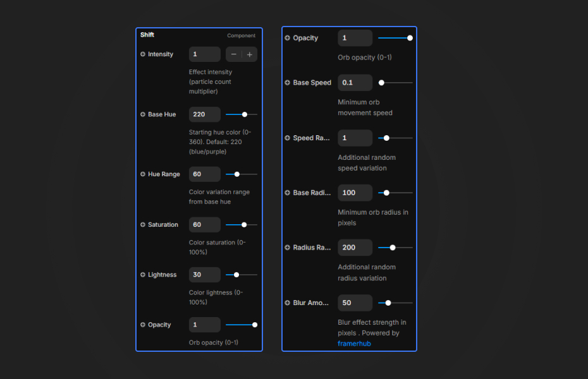This screenshot has height=379, width=588.
Task: Click the variable icon beside Lightness
Action: (x=142, y=275)
